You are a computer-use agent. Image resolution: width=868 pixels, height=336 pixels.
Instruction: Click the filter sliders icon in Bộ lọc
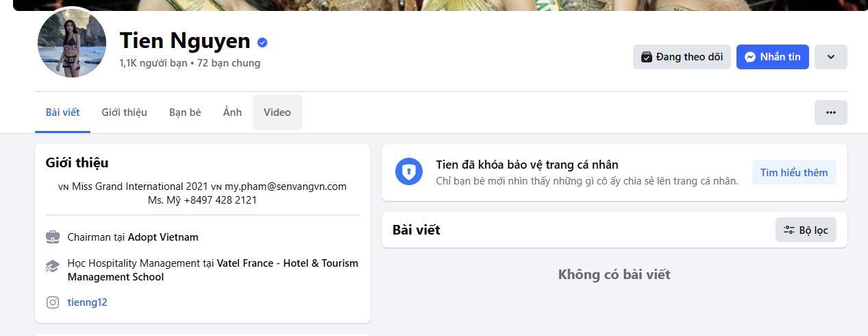click(x=789, y=230)
